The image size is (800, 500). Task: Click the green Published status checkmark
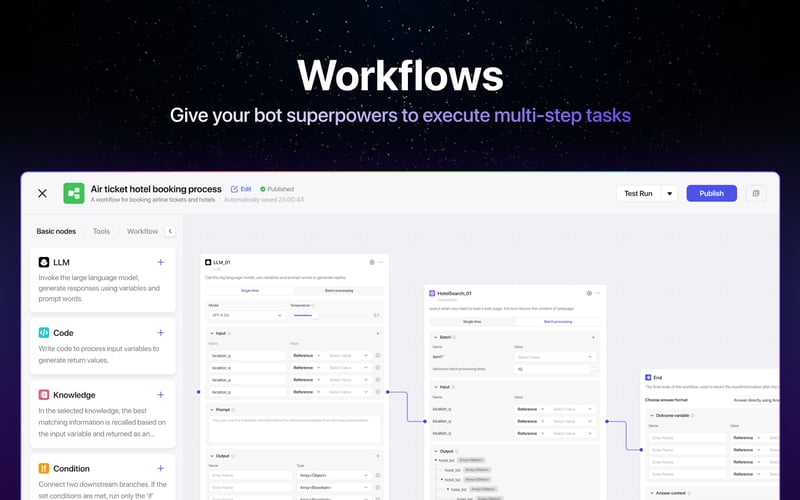tap(263, 189)
